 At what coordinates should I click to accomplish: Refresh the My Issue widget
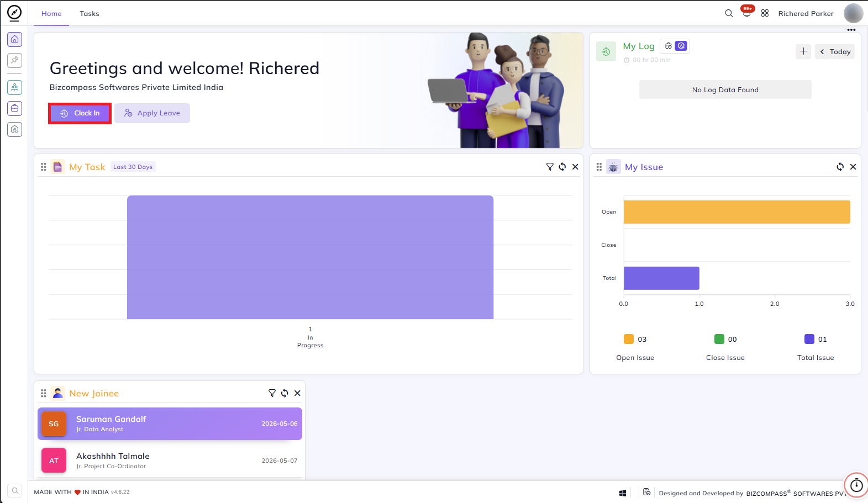(840, 167)
